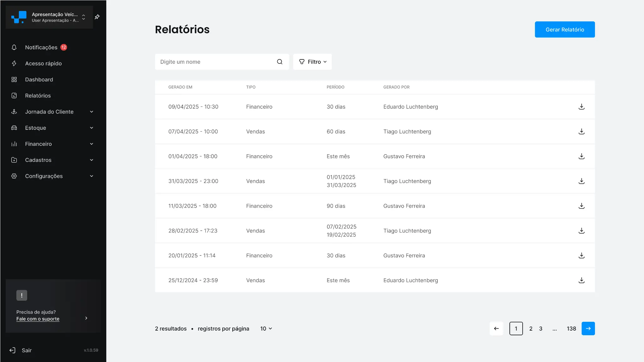Image resolution: width=644 pixels, height=362 pixels.
Task: Click the Digite um nome search field
Action: (x=215, y=62)
